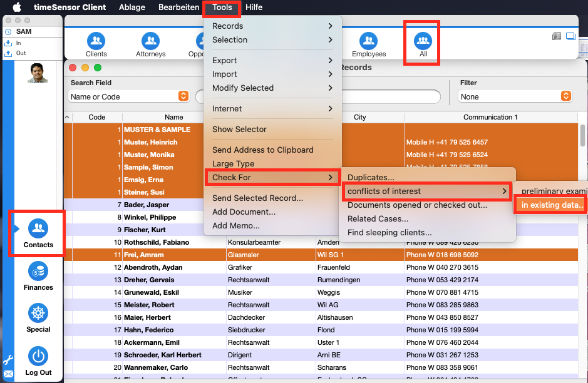This screenshot has width=588, height=383.
Task: Open the Filter None dropdown
Action: click(x=515, y=96)
